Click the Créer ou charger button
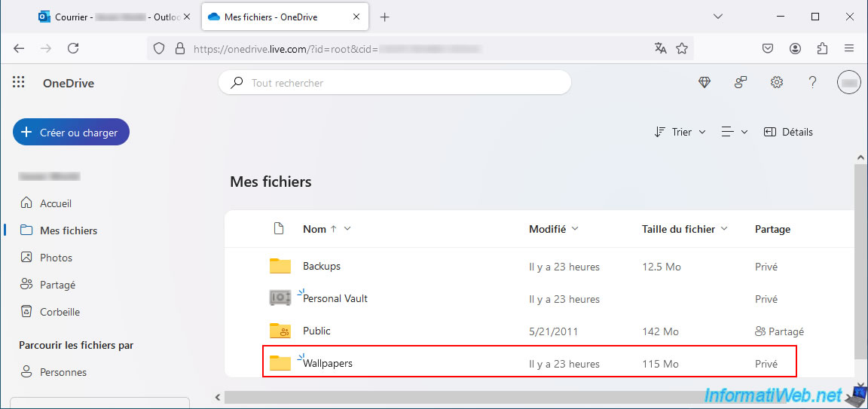Image resolution: width=868 pixels, height=409 pixels. point(71,133)
